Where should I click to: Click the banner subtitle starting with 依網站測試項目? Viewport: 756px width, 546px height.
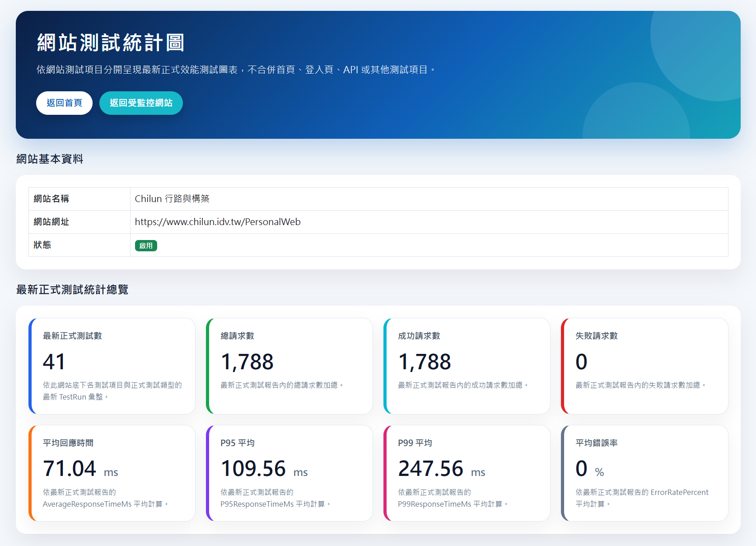coord(236,70)
